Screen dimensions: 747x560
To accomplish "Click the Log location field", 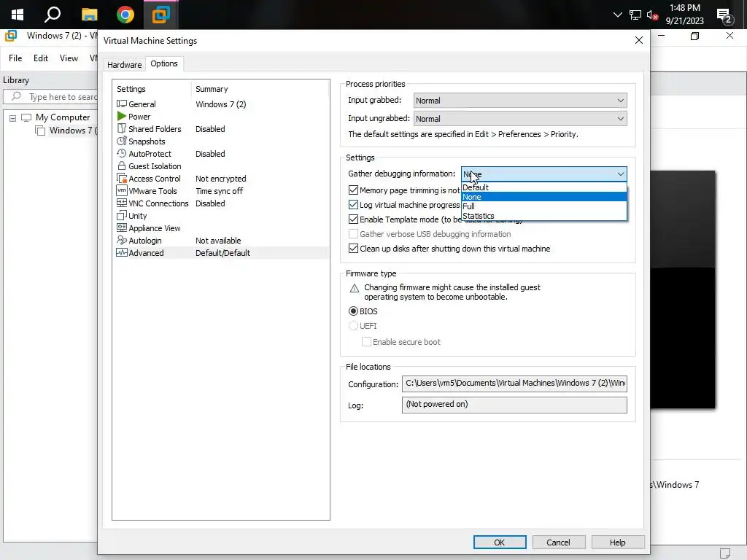I will tap(514, 405).
